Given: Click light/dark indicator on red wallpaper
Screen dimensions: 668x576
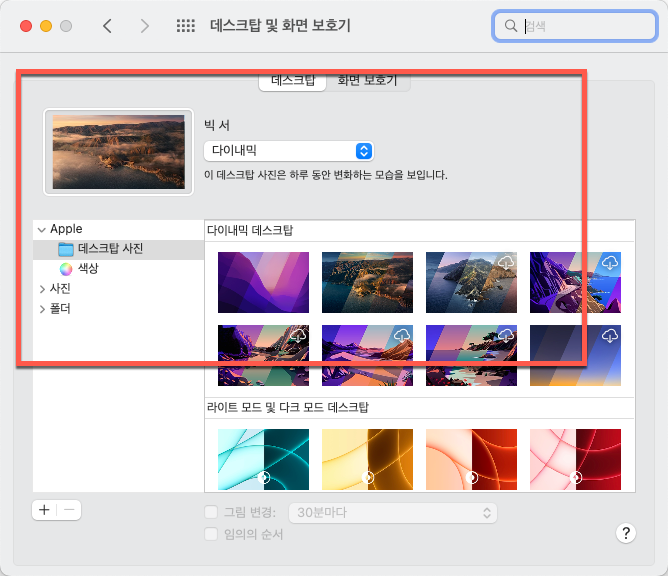Looking at the screenshot, I should point(576,477).
